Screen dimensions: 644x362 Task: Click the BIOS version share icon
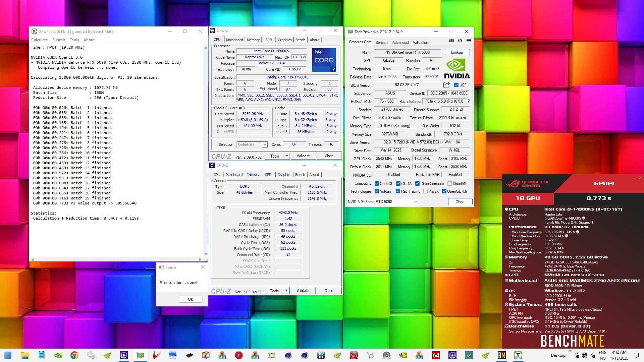tap(446, 85)
